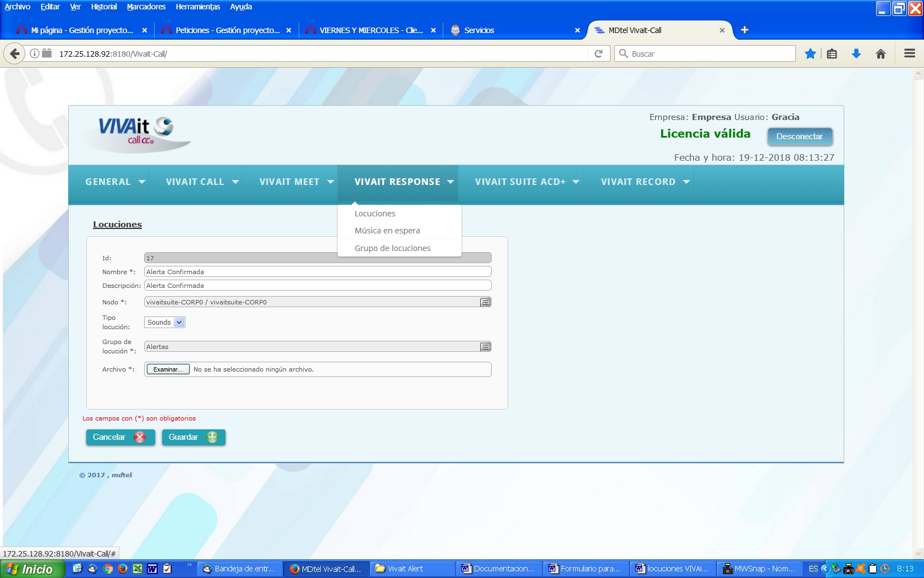Click 'Licencia válida' status text
This screenshot has width=924, height=578.
[x=705, y=134]
